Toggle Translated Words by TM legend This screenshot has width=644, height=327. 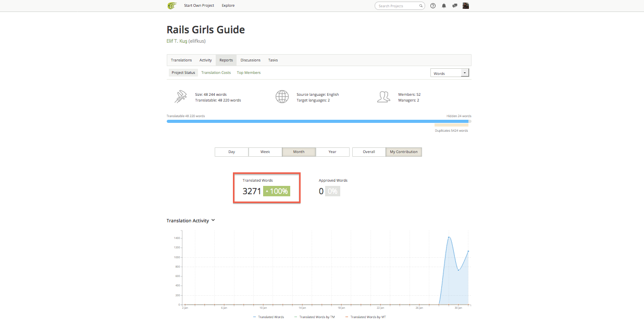[x=315, y=317]
